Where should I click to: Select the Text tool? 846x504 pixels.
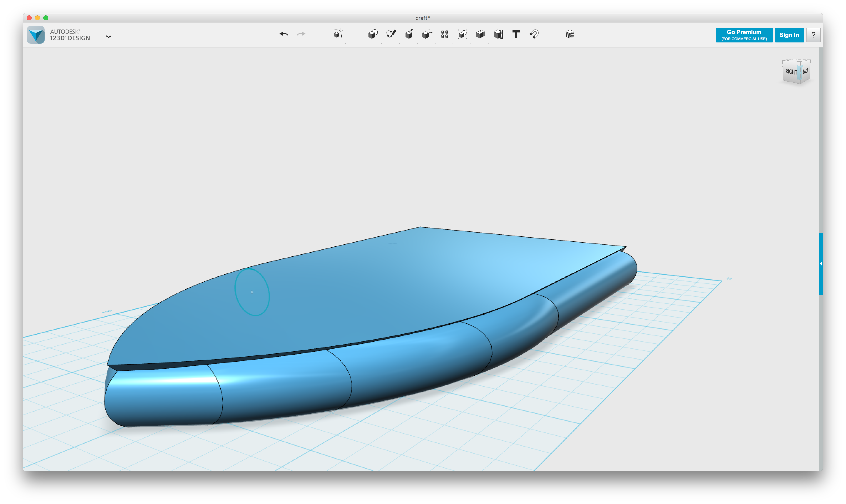pos(516,34)
